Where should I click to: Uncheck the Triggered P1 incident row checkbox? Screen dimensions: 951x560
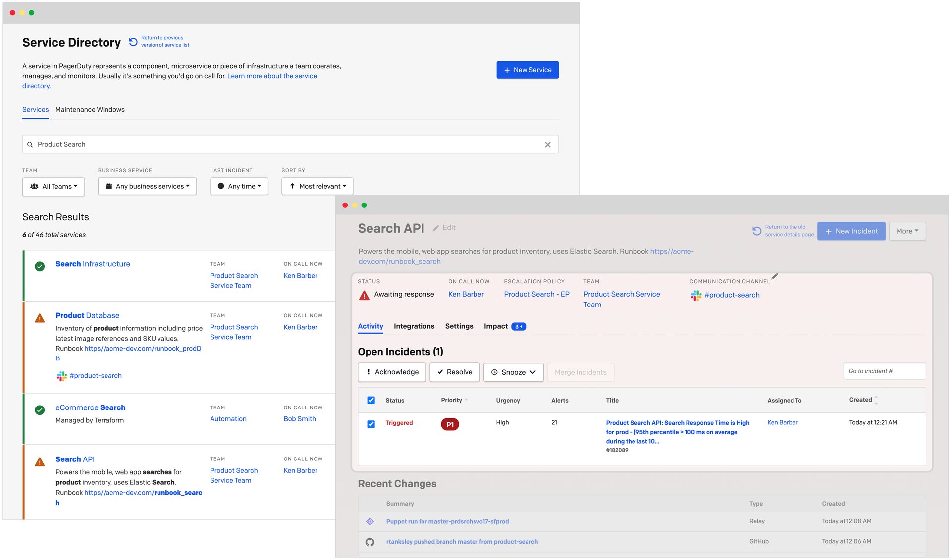(x=370, y=423)
